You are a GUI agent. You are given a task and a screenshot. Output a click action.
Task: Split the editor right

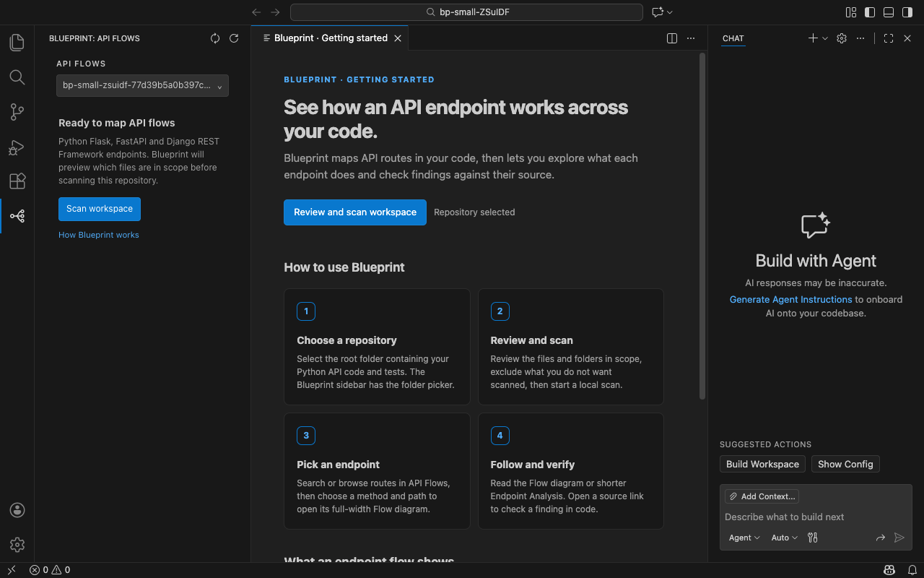(672, 38)
